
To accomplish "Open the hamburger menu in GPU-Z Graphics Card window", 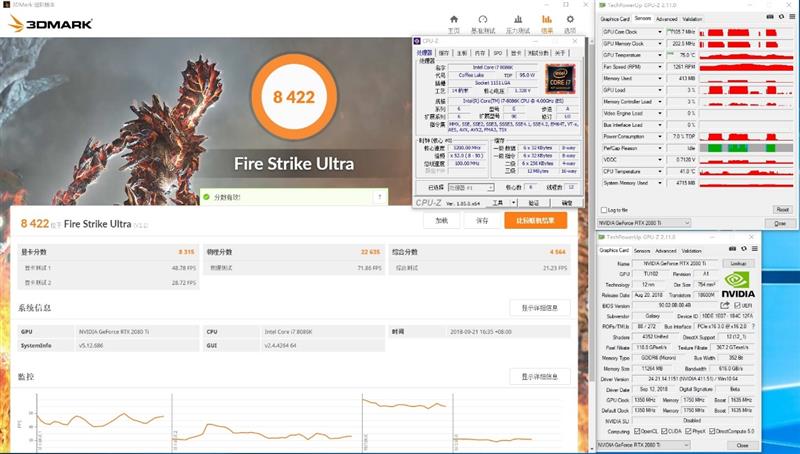I will [754, 248].
